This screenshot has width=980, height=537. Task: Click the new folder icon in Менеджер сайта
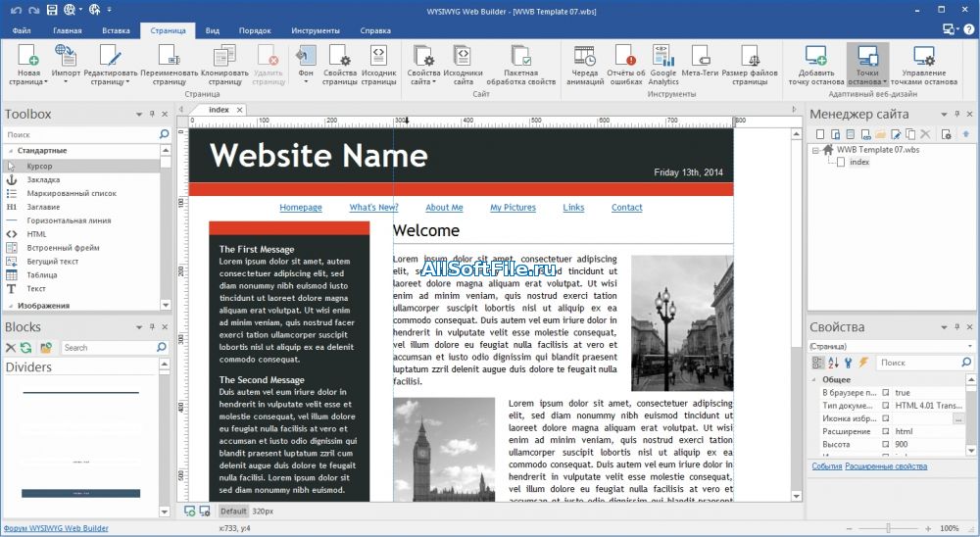881,134
